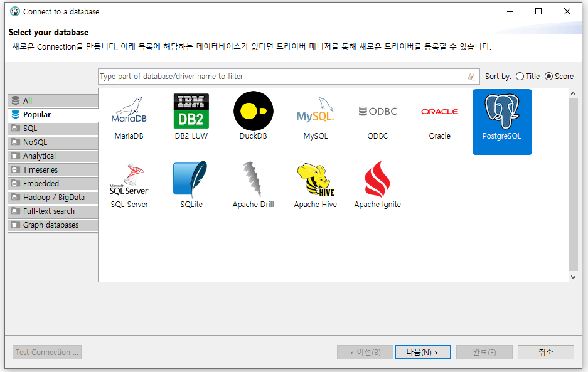This screenshot has height=372, width=588.
Task: Click the 취소 cancel button
Action: point(545,352)
